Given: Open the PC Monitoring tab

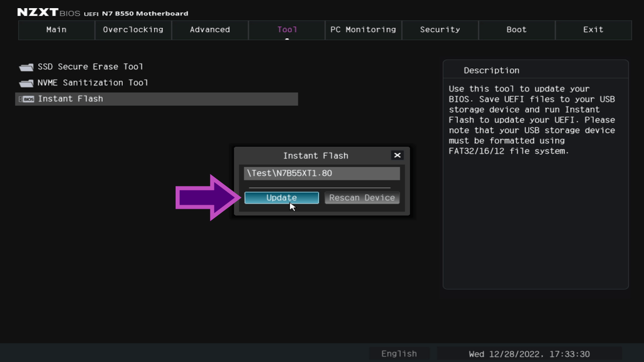Looking at the screenshot, I should tap(363, 30).
